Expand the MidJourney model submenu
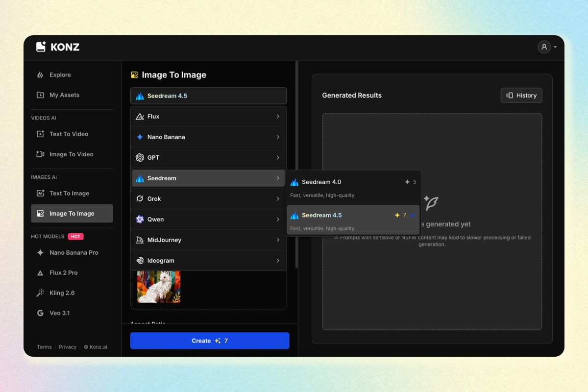Screen dimensions: 588x392 coord(209,240)
